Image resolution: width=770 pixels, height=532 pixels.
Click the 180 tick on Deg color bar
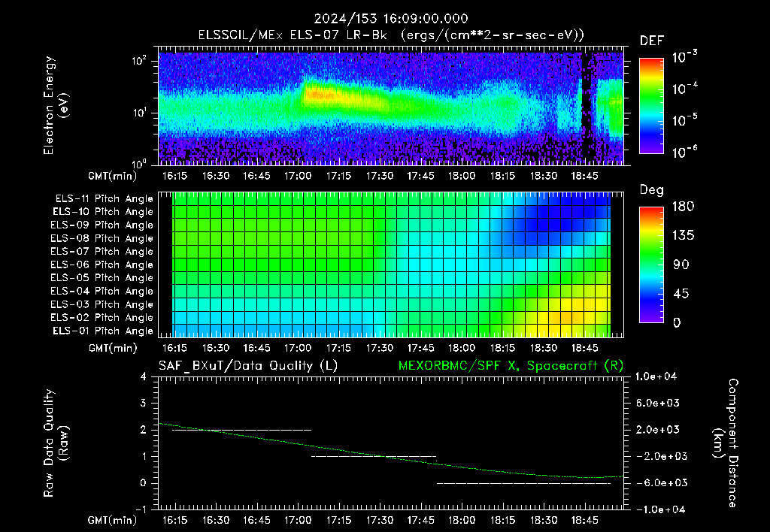coord(683,207)
